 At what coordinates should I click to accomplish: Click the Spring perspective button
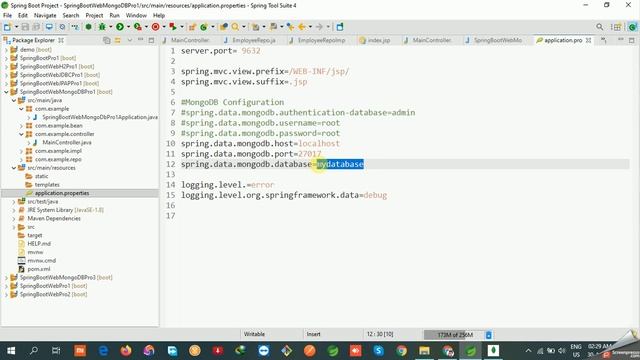(632, 27)
